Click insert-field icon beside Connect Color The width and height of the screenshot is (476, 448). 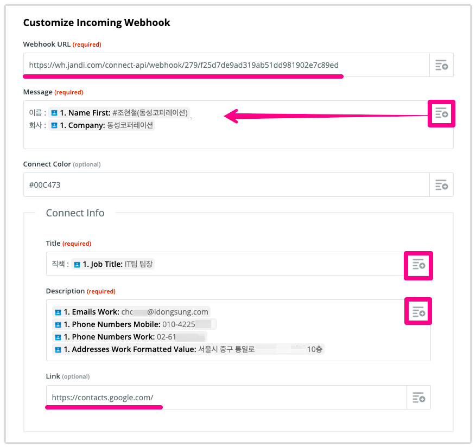[x=441, y=185]
